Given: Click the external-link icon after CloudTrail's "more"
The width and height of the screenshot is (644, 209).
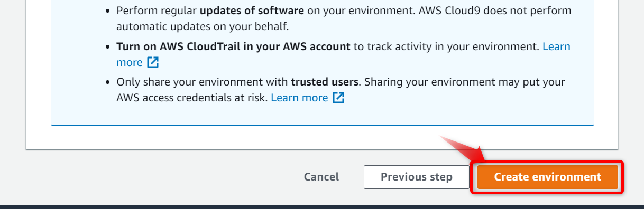Looking at the screenshot, I should point(153,62).
